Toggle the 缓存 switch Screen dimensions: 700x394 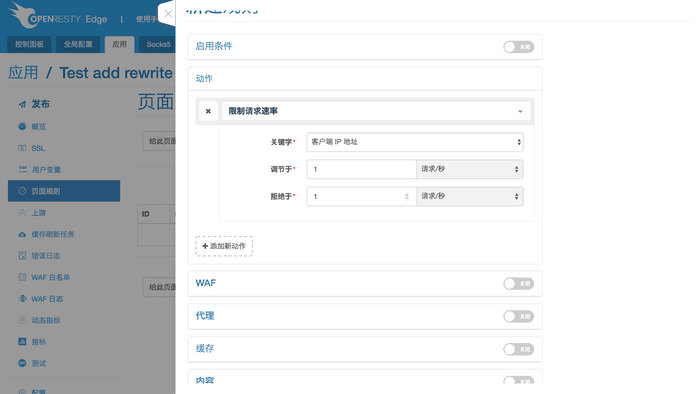(518, 349)
